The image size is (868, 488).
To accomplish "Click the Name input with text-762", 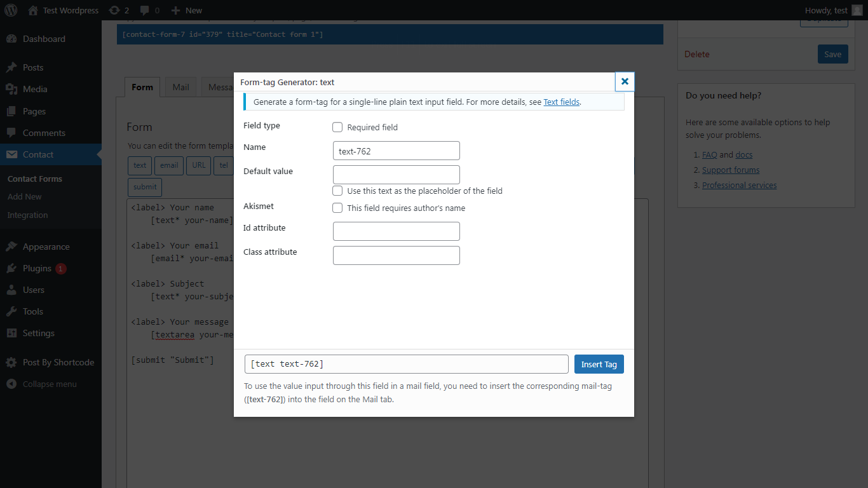I will point(397,151).
